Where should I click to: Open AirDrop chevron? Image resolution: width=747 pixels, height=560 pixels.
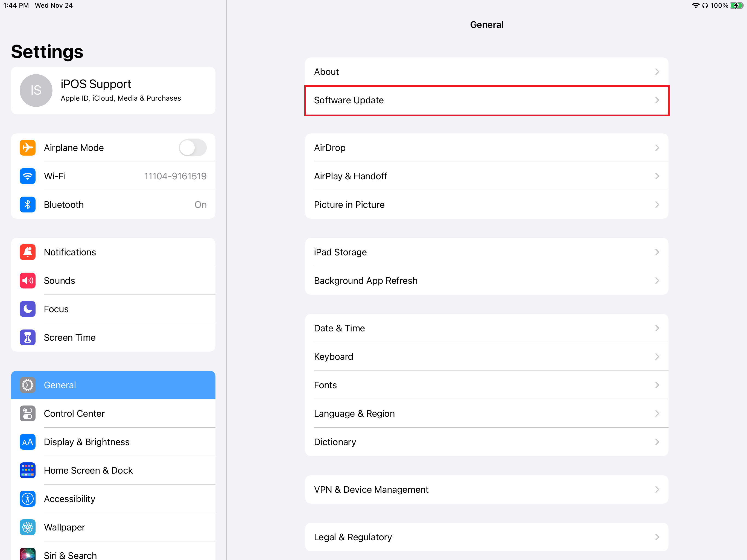pos(657,148)
